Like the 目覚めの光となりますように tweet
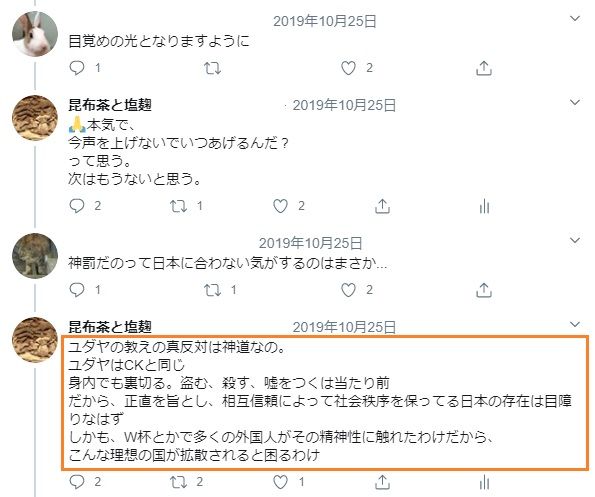The image size is (595, 497). (x=348, y=68)
